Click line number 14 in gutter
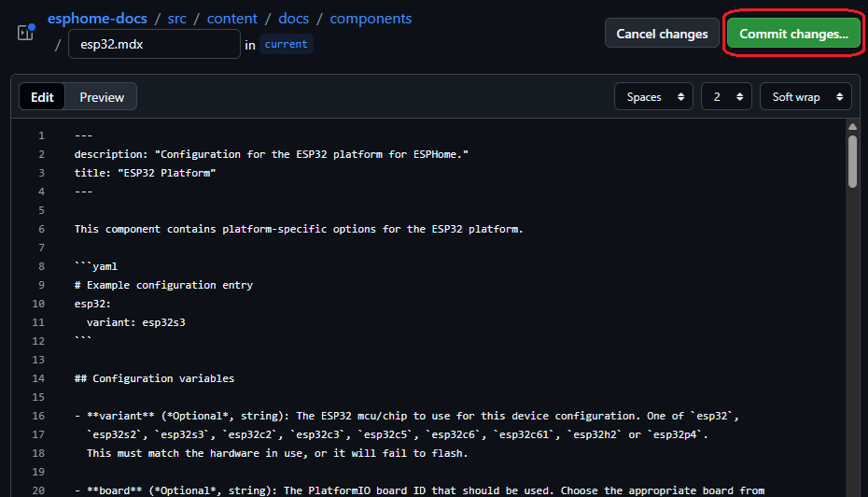The image size is (868, 497). pos(38,378)
